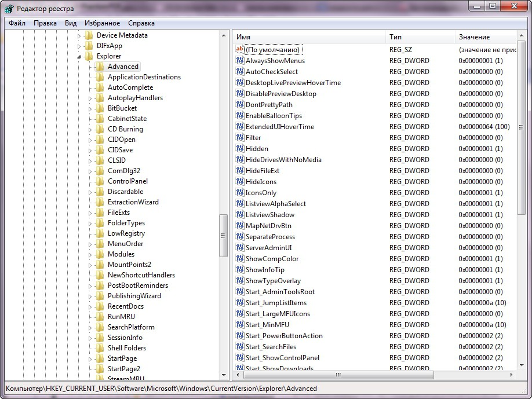Select the Hidden registry value
Viewport: 532px width, 399px height.
[x=257, y=149]
